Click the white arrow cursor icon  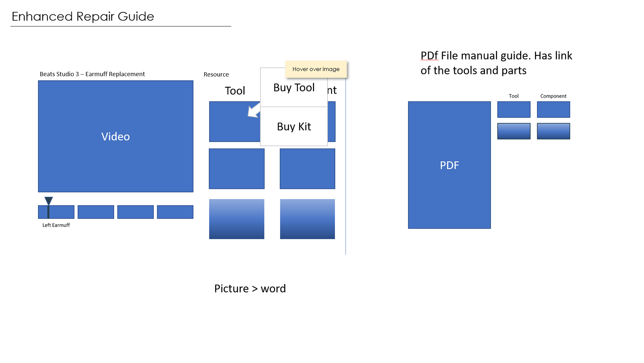click(x=254, y=111)
